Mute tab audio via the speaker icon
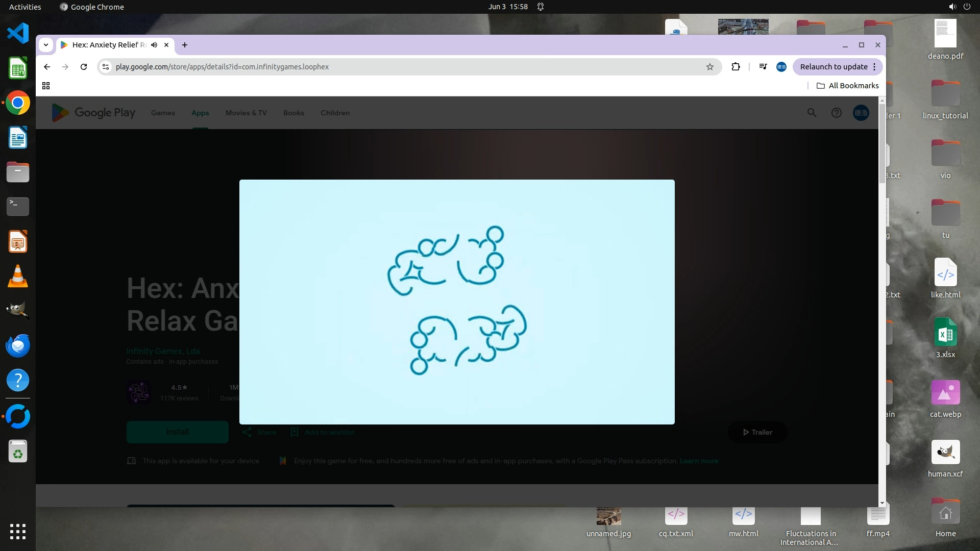Viewport: 980px width, 551px height. point(154,45)
